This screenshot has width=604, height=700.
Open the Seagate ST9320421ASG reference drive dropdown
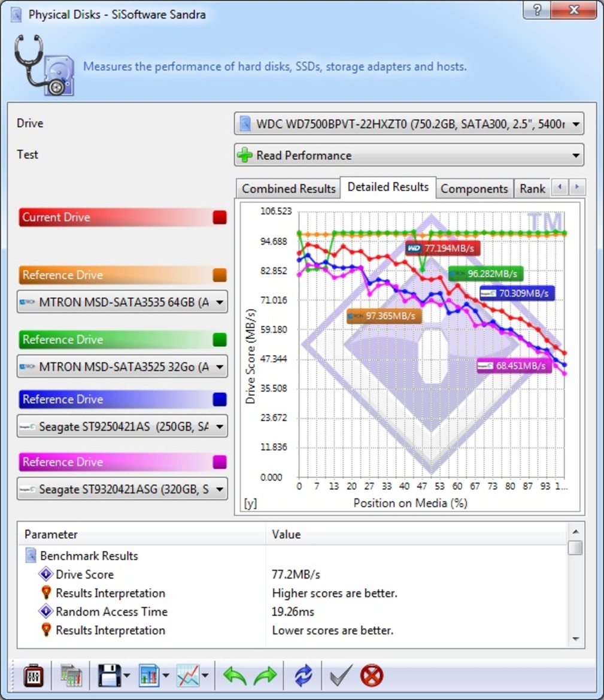point(122,489)
